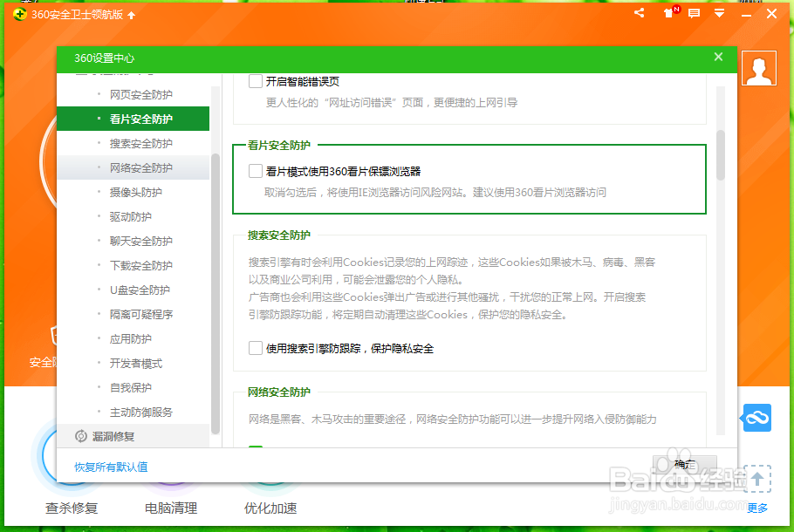Viewport: 794px width, 532px height.
Task: Click the upgrade arrow next to the title
Action: 132,15
